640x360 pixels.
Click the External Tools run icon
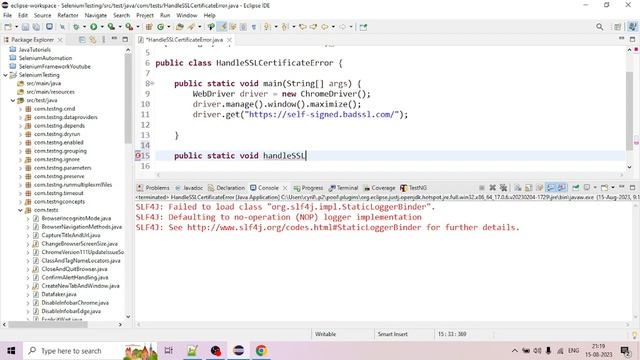click(x=129, y=27)
